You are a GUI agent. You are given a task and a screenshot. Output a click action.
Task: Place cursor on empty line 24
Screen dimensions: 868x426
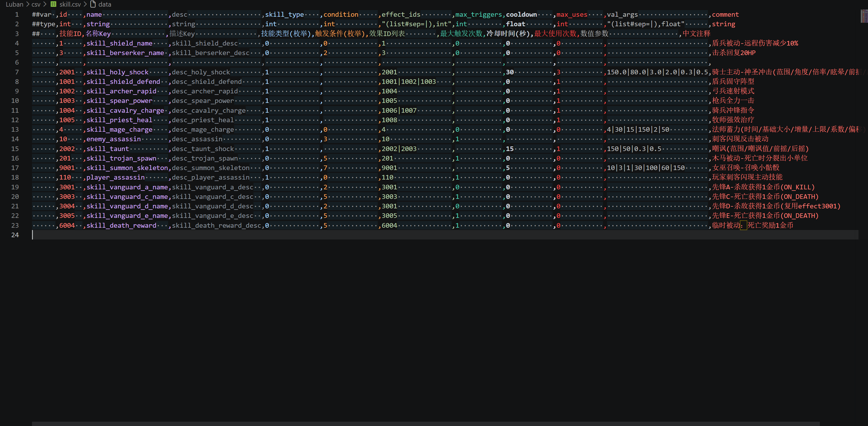445,235
